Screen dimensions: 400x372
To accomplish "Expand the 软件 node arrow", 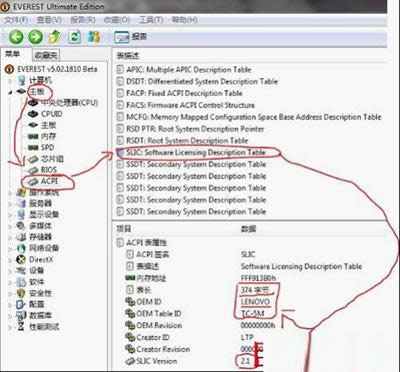I will 10,282.
